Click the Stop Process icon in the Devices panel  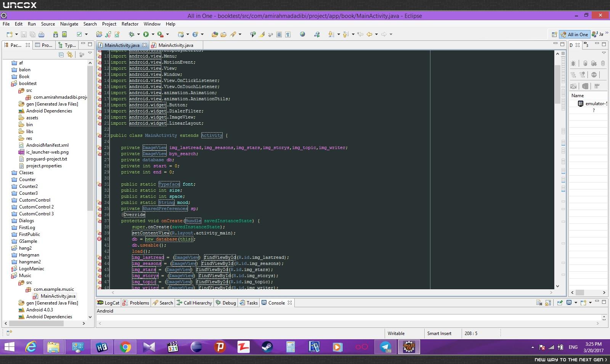click(594, 75)
